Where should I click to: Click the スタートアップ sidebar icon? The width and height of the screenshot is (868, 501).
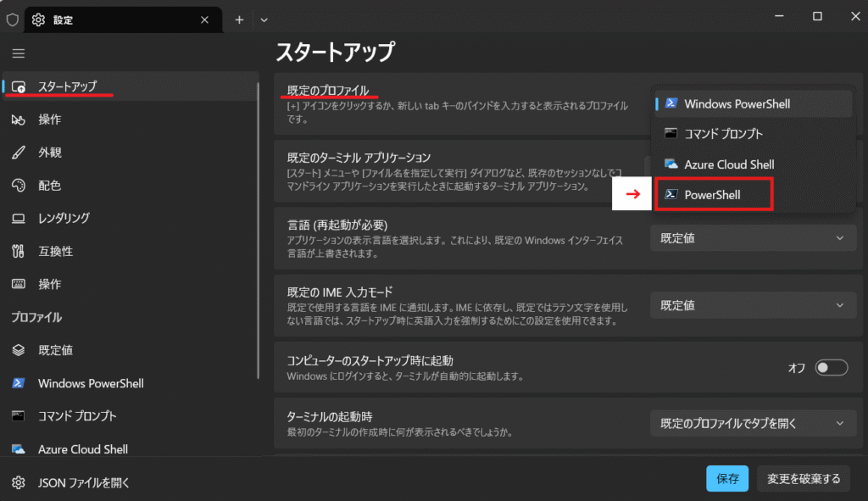tap(19, 87)
